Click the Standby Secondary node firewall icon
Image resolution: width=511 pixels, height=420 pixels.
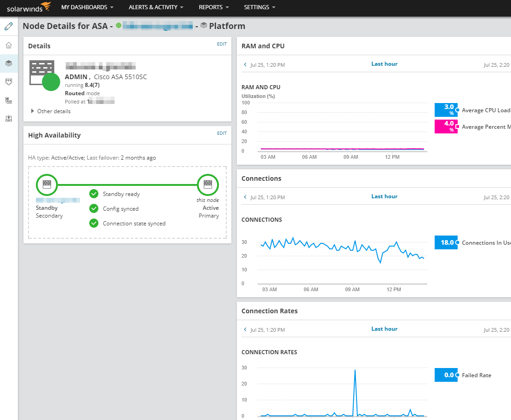(47, 185)
